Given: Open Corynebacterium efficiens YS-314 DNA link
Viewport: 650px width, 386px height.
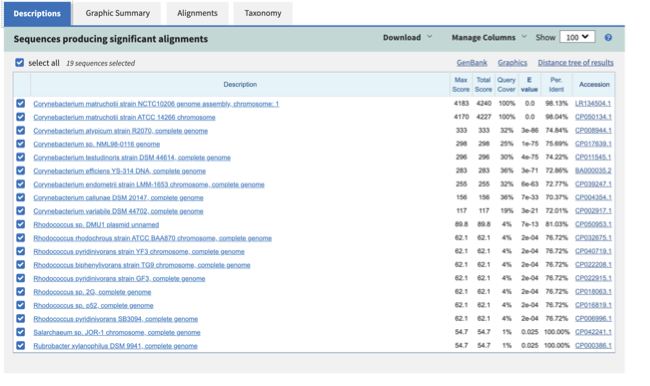Looking at the screenshot, I should (119, 171).
